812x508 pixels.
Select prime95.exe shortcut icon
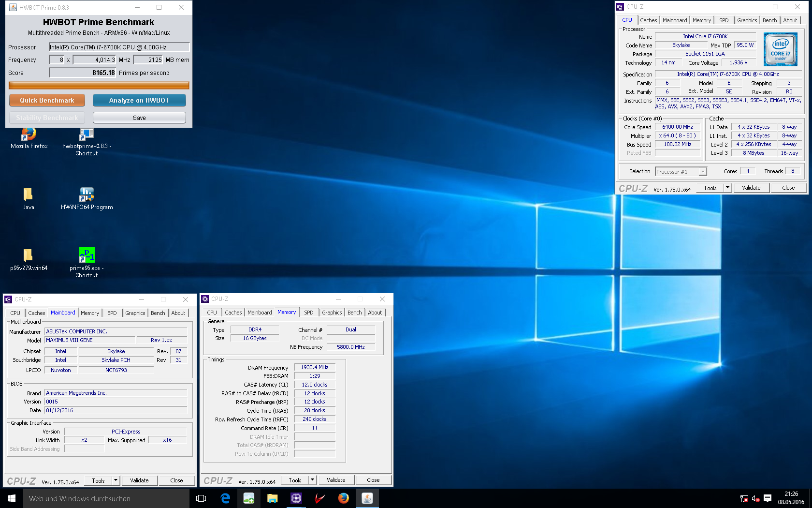coord(87,255)
